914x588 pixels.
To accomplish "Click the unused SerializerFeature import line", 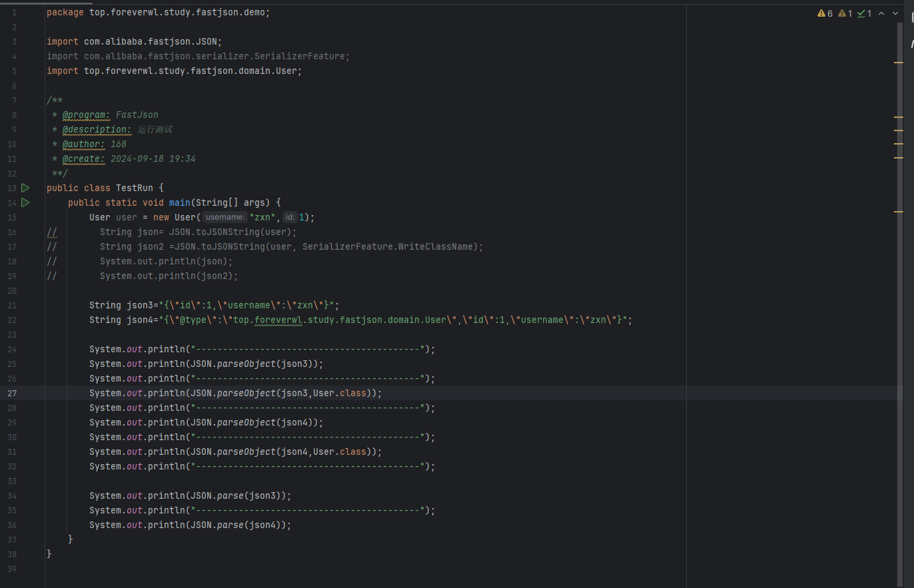I will (x=199, y=57).
